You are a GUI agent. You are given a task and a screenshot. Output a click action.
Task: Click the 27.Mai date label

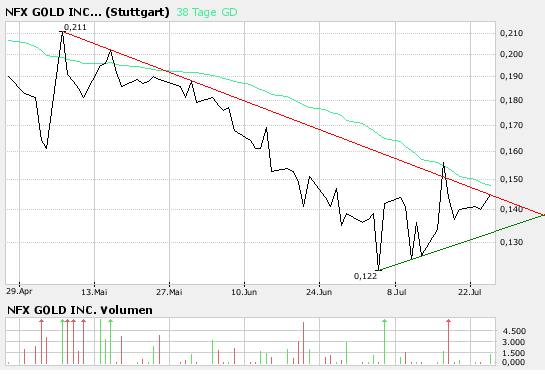tap(169, 292)
